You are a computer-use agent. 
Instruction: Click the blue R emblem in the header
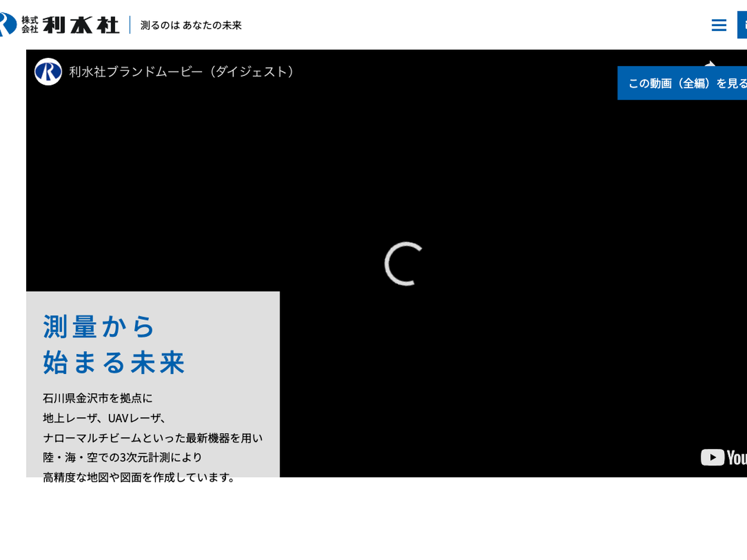click(x=7, y=24)
